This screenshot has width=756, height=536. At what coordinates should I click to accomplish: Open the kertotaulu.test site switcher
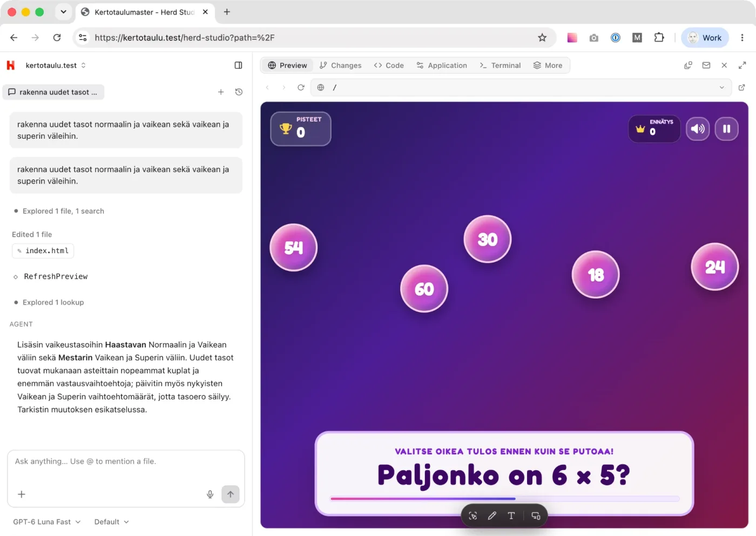click(56, 65)
